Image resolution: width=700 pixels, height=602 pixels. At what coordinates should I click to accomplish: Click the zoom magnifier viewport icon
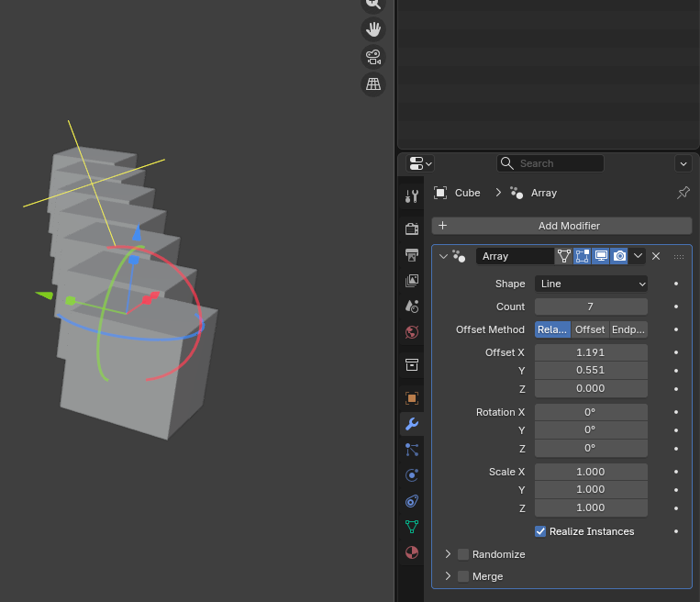[373, 6]
